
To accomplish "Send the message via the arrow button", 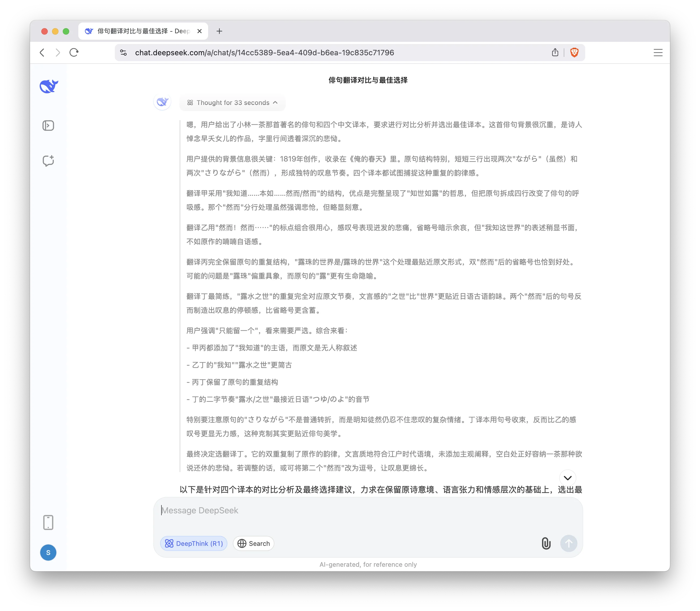I will pos(568,543).
